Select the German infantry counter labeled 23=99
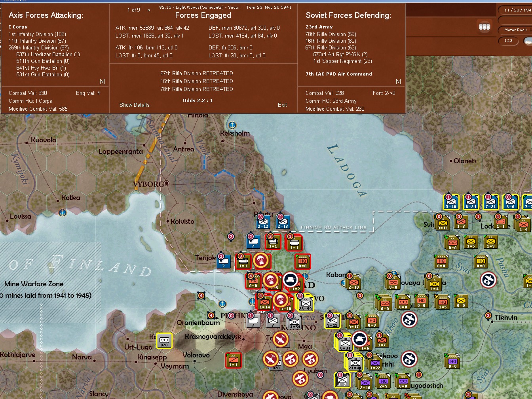The height and width of the screenshot is (399, 532). coord(306,304)
